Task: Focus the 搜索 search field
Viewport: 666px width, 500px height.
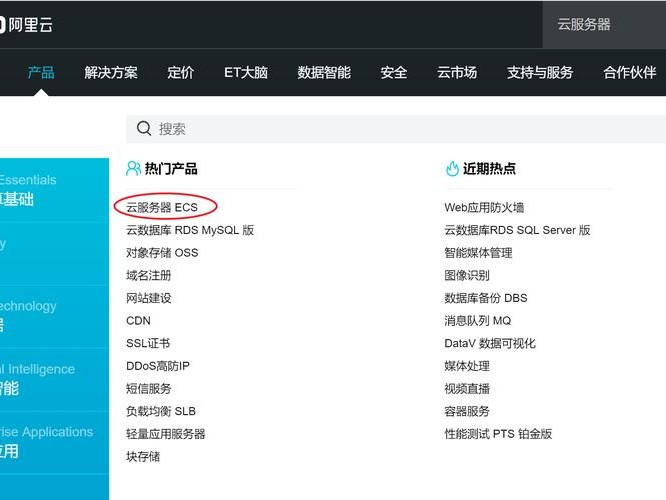Action: 396,129
